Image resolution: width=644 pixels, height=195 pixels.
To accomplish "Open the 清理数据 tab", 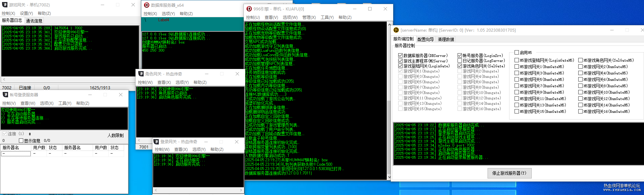I will click(x=446, y=39).
